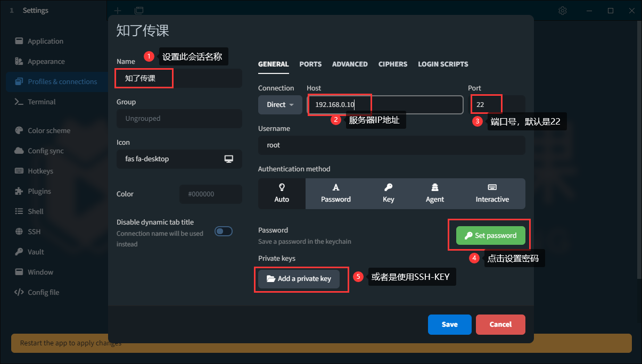This screenshot has height=364, width=642.
Task: Click the Username input field
Action: pyautogui.click(x=391, y=145)
